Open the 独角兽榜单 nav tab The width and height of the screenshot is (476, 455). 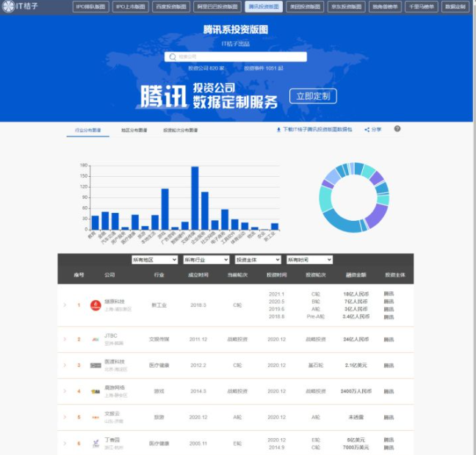tap(385, 7)
